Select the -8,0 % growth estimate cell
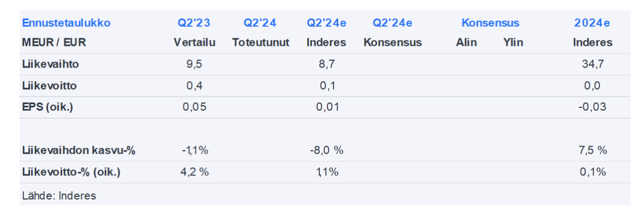 pyautogui.click(x=327, y=150)
